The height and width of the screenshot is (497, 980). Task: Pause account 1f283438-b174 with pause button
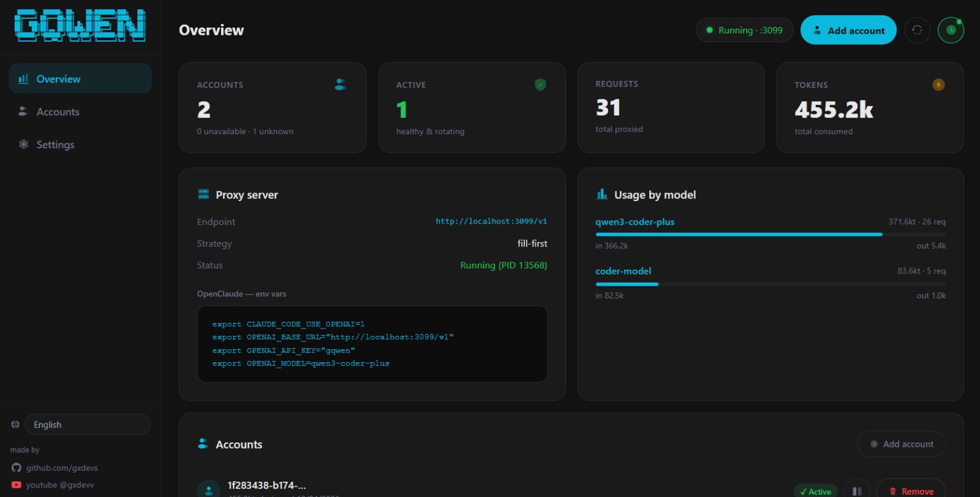pyautogui.click(x=857, y=490)
